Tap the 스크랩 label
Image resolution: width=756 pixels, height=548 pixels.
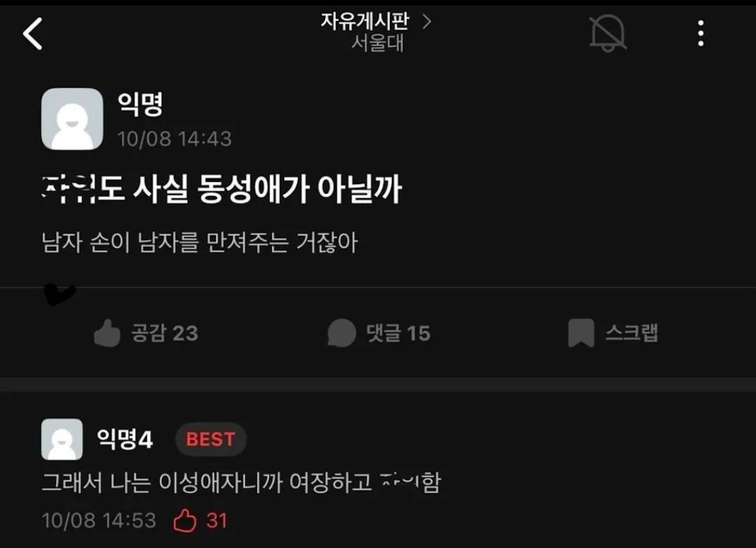click(631, 332)
